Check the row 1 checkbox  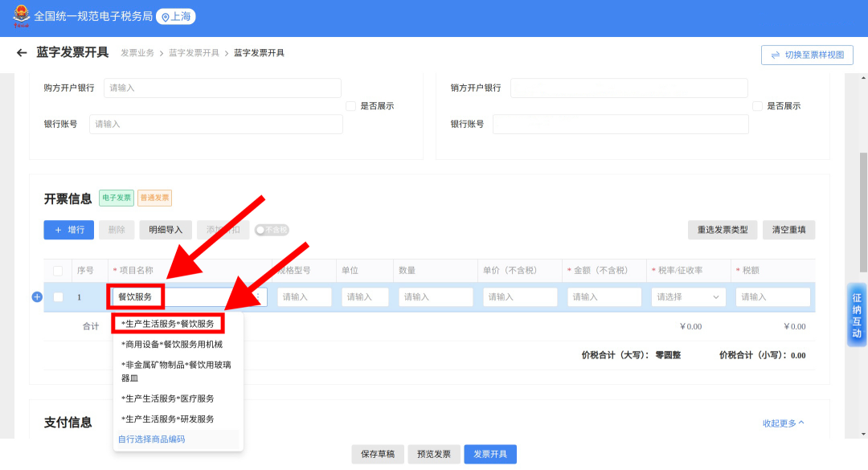coord(58,296)
